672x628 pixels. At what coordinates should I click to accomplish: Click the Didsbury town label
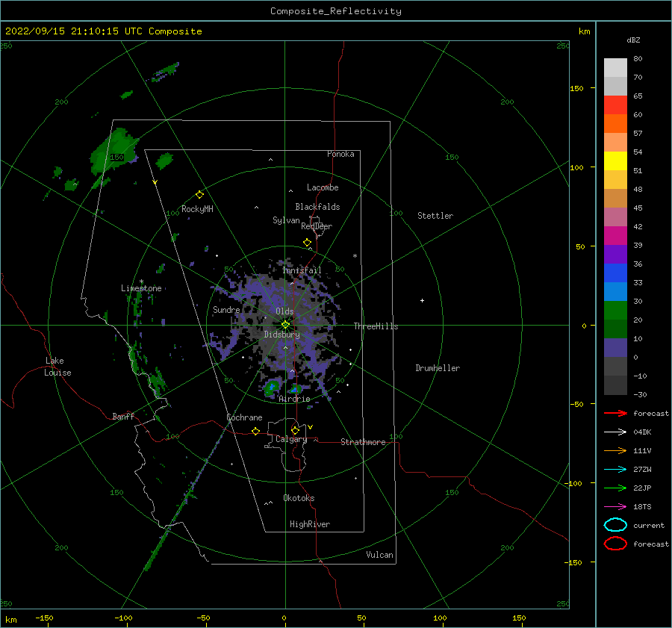tap(281, 335)
